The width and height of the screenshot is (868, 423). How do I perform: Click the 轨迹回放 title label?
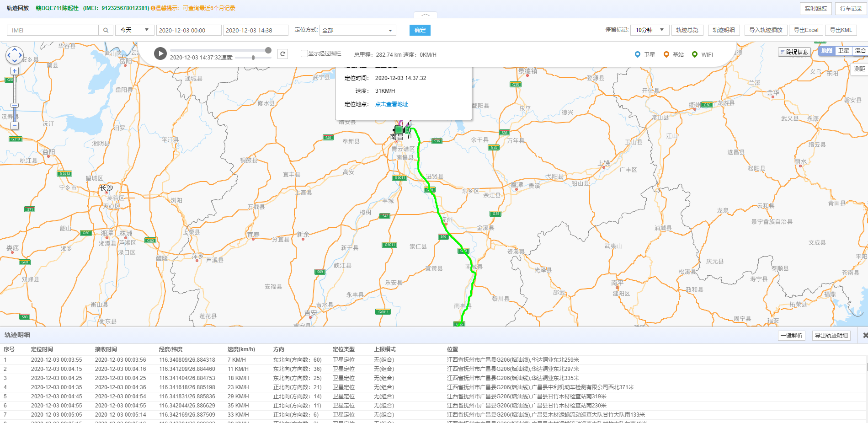(x=18, y=8)
